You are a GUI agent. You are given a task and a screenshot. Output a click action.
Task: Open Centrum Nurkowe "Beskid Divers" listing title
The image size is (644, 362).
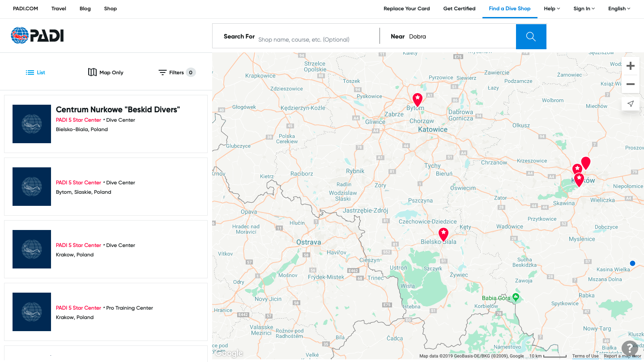(118, 110)
